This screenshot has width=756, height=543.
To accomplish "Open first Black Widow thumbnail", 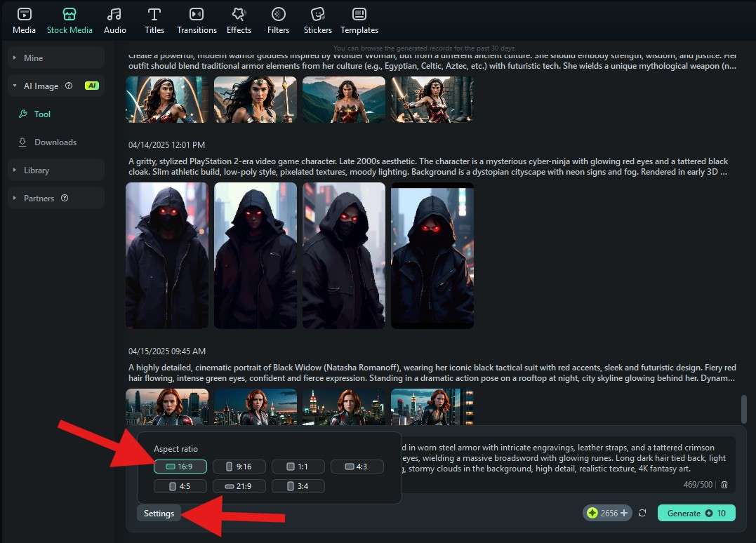I will 167,407.
